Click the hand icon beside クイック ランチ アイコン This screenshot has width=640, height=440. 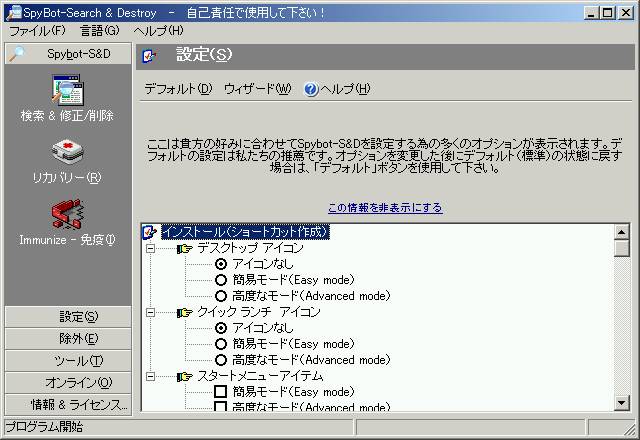(x=184, y=312)
